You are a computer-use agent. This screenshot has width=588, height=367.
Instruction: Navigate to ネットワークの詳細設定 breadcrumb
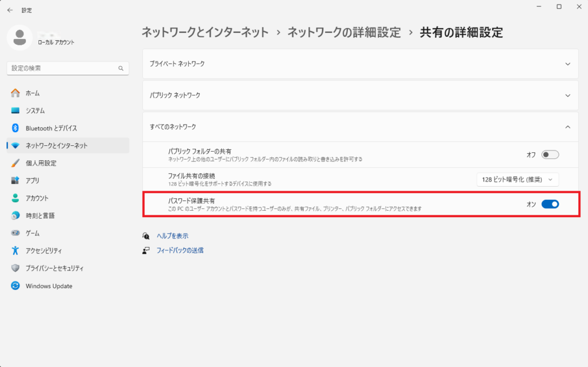344,32
